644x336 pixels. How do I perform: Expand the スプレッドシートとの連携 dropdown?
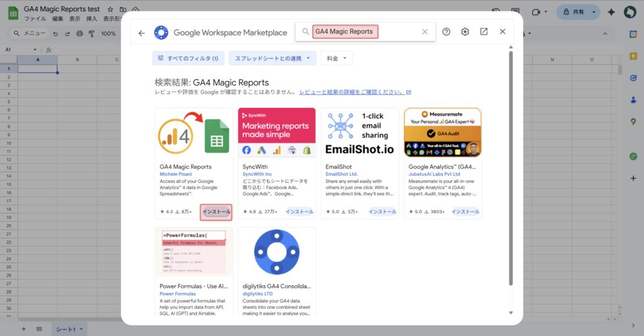click(272, 58)
